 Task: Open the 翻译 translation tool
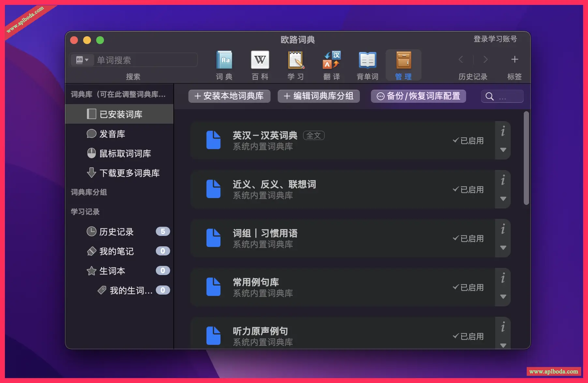331,64
